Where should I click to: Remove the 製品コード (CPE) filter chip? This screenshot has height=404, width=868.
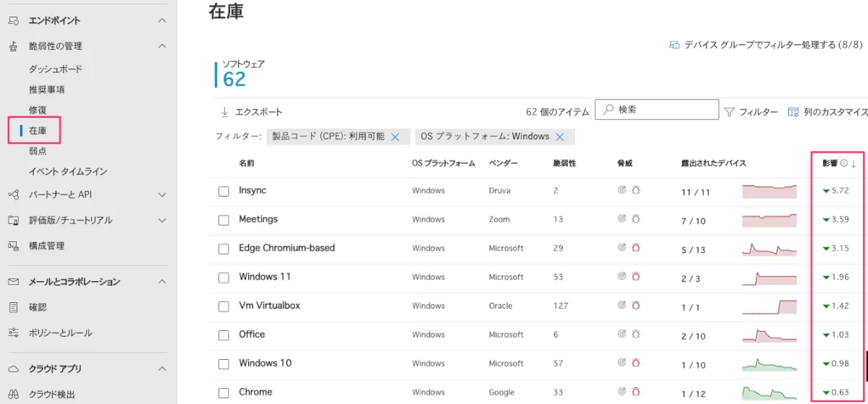[395, 137]
